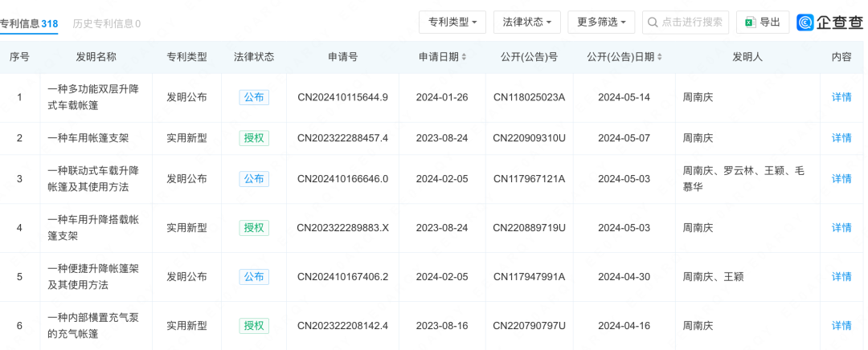Screen dimensions: 868x350
Task: Click inventors 周南庆、王颖 in row 5
Action: tap(713, 276)
